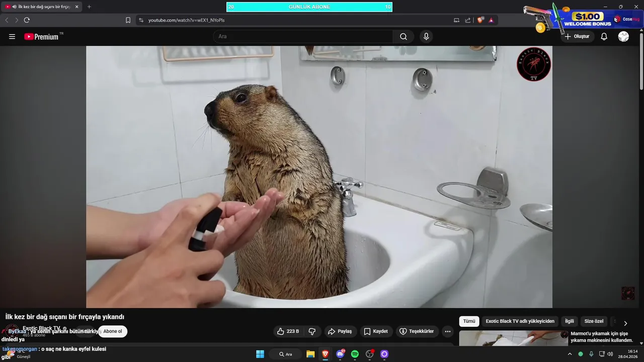The image size is (644, 362).
Task: Send thanks via Teşekkürler button
Action: [x=417, y=331]
